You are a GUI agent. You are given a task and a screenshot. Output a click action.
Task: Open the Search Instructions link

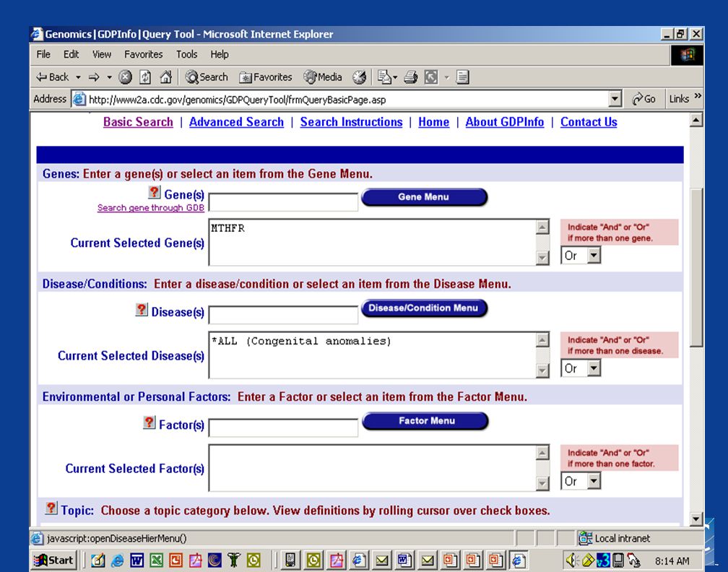click(351, 122)
